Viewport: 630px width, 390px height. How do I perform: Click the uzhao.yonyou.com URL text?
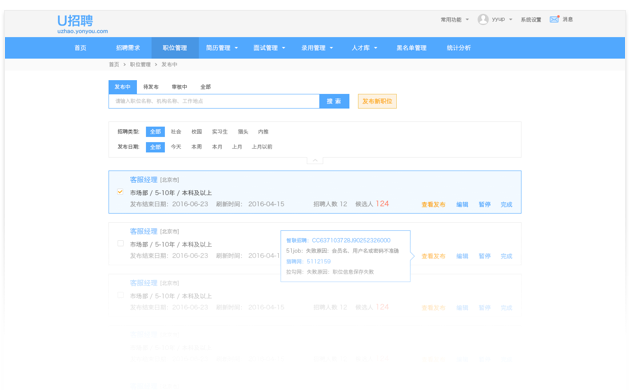[82, 31]
